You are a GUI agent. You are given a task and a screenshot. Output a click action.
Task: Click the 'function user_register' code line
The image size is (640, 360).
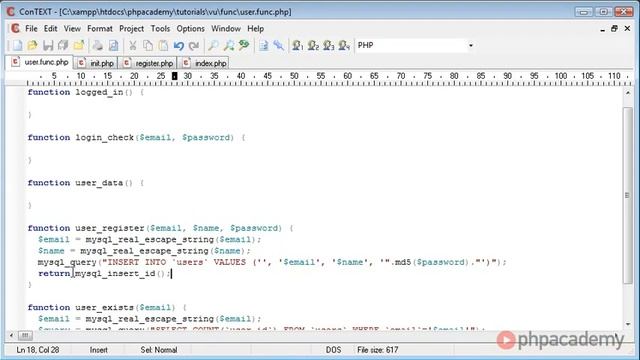click(160, 228)
